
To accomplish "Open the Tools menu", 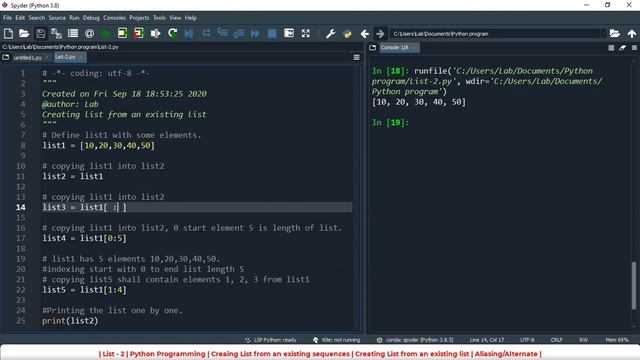I will [159, 18].
